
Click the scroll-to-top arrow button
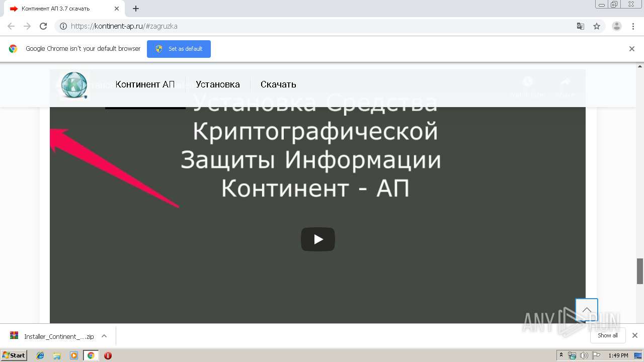click(587, 310)
